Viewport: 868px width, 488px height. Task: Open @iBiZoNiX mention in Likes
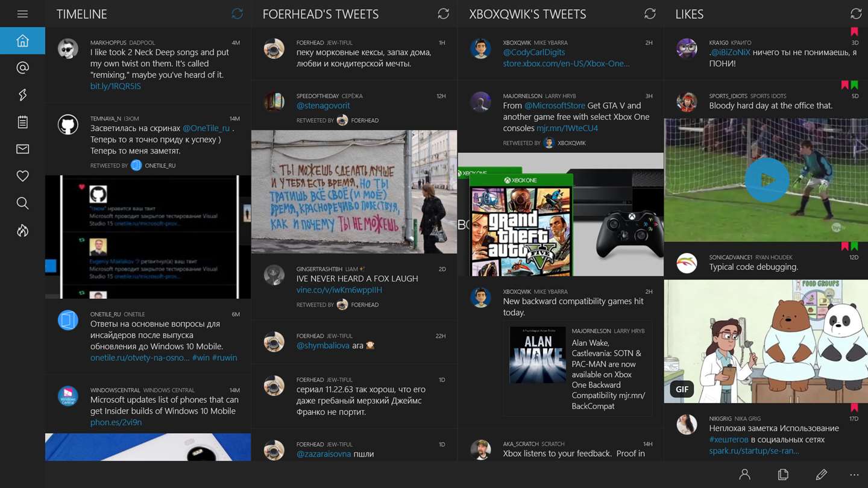(730, 52)
